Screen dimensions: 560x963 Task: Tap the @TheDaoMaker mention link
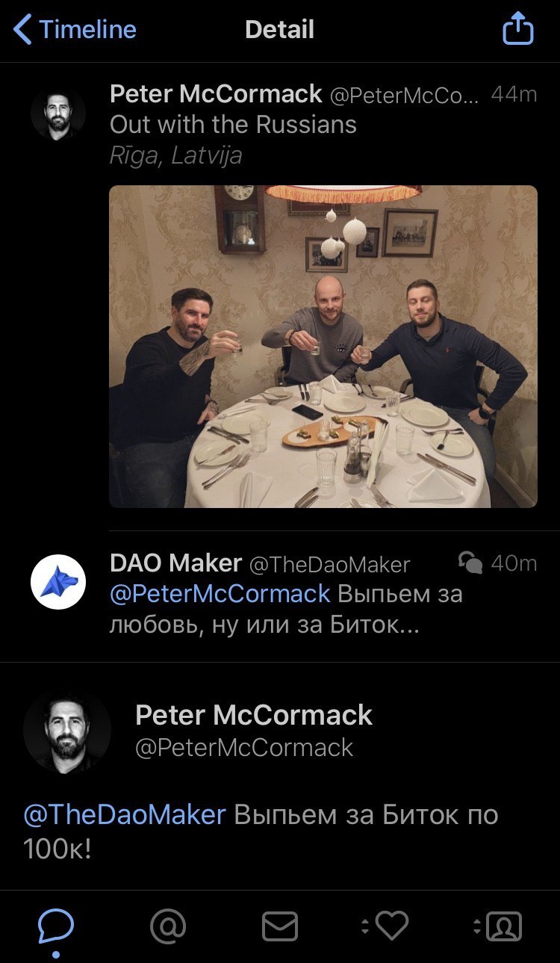[125, 814]
